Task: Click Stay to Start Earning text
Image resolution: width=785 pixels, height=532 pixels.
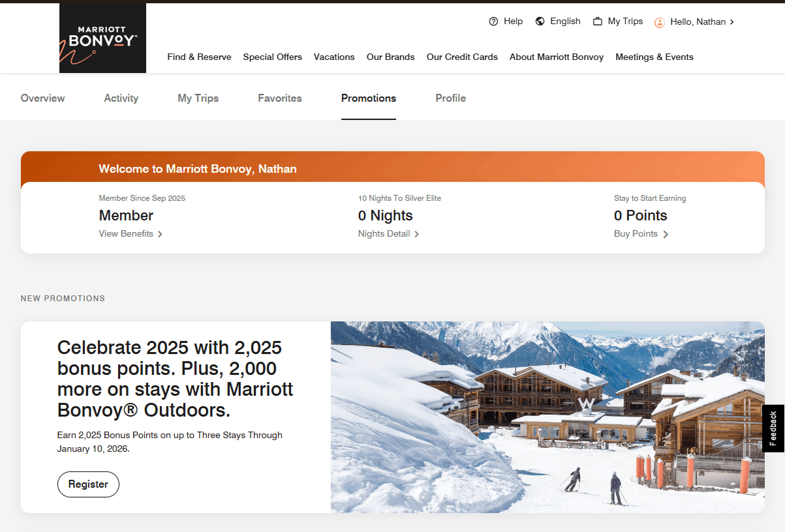Action: tap(650, 198)
